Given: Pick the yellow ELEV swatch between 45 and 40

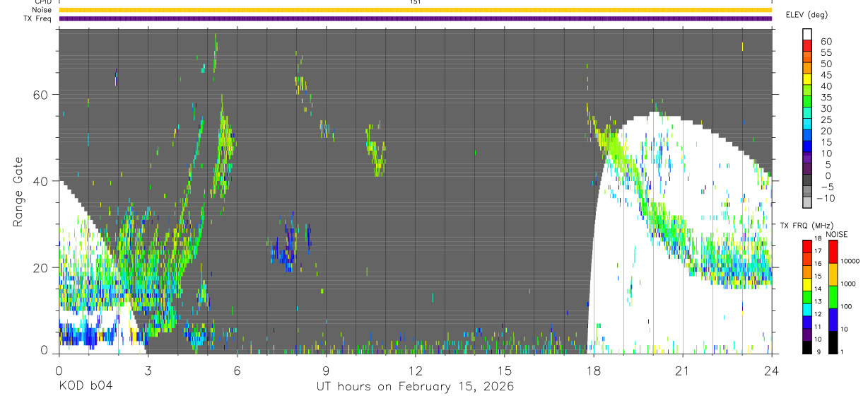Looking at the screenshot, I should tap(808, 80).
